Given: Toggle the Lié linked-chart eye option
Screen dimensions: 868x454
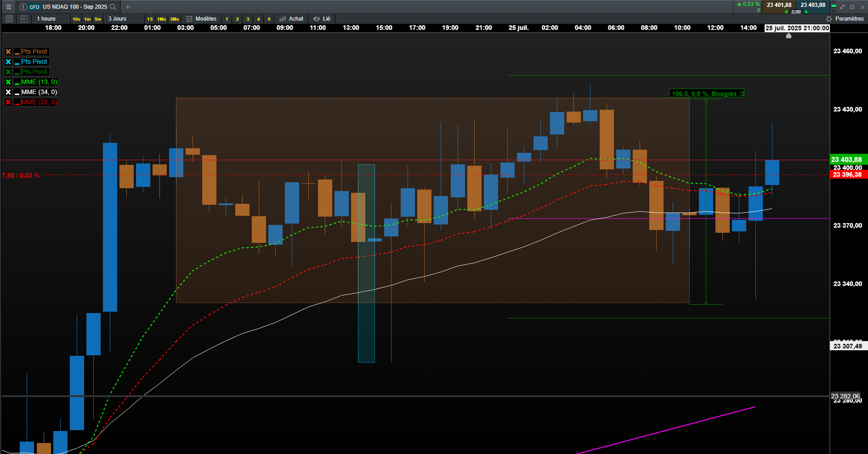Looking at the screenshot, I should tap(322, 19).
